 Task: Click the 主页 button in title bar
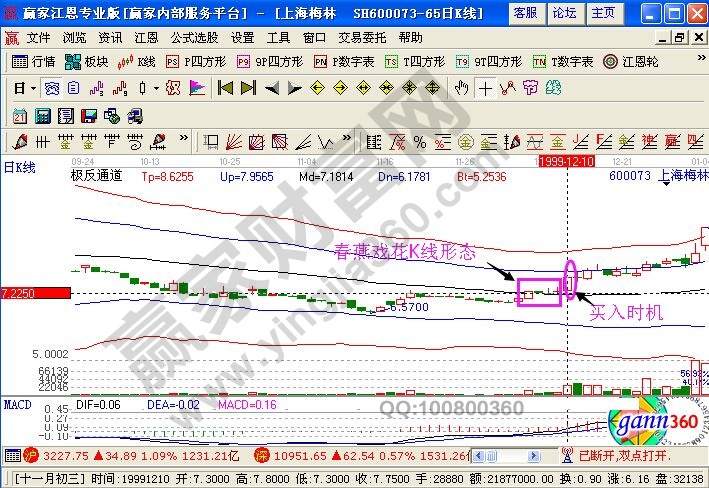point(605,14)
